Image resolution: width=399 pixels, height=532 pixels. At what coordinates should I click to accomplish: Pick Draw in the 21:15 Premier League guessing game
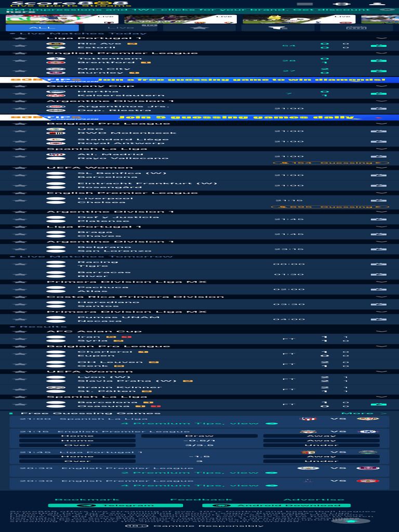[x=199, y=436]
